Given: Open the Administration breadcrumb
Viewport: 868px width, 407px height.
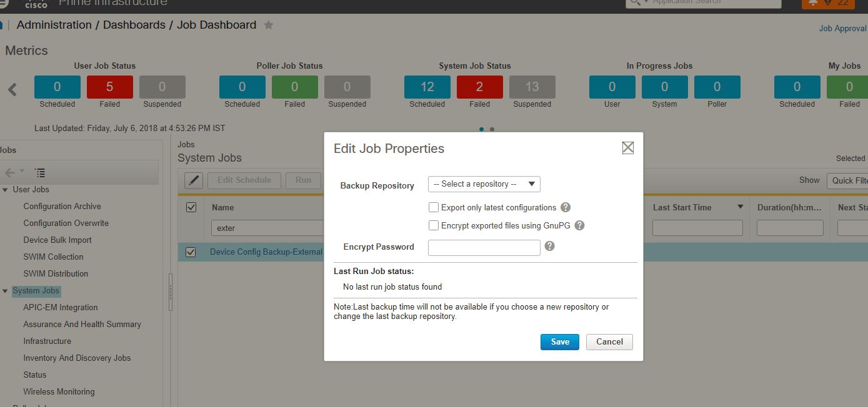Looking at the screenshot, I should coord(54,25).
